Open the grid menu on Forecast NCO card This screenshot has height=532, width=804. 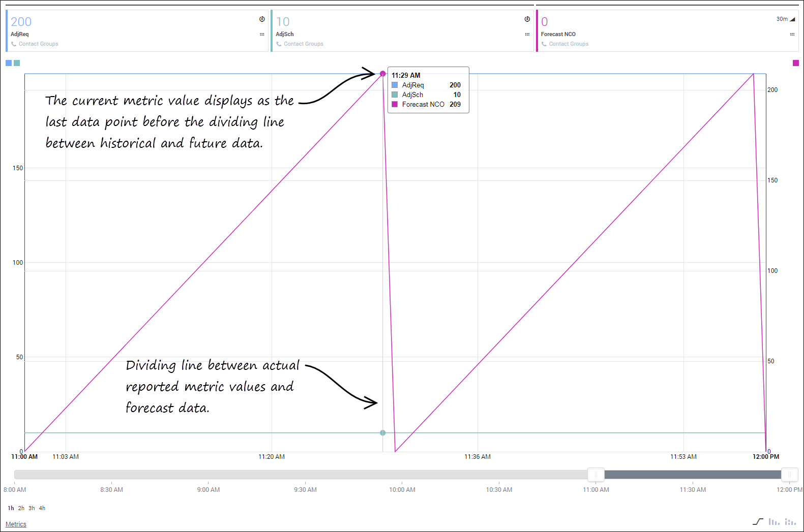tap(792, 35)
